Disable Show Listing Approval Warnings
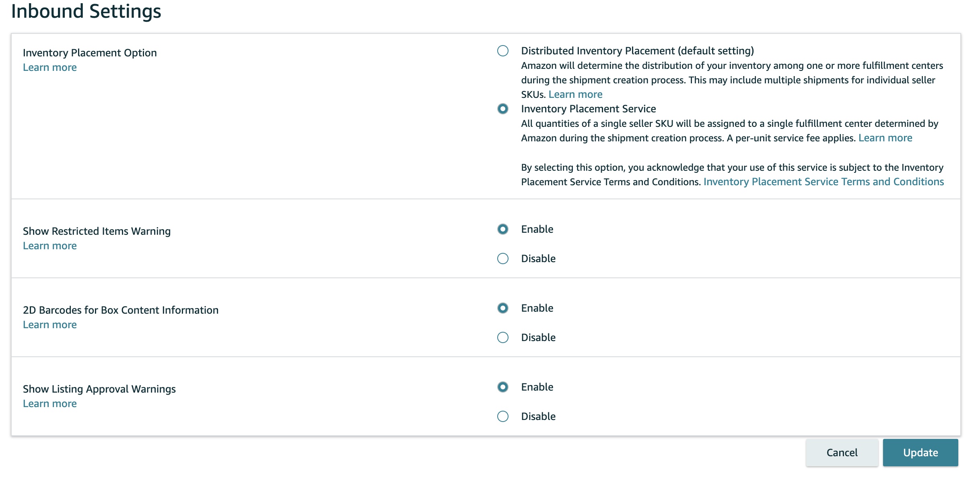Image resolution: width=980 pixels, height=484 pixels. point(502,416)
